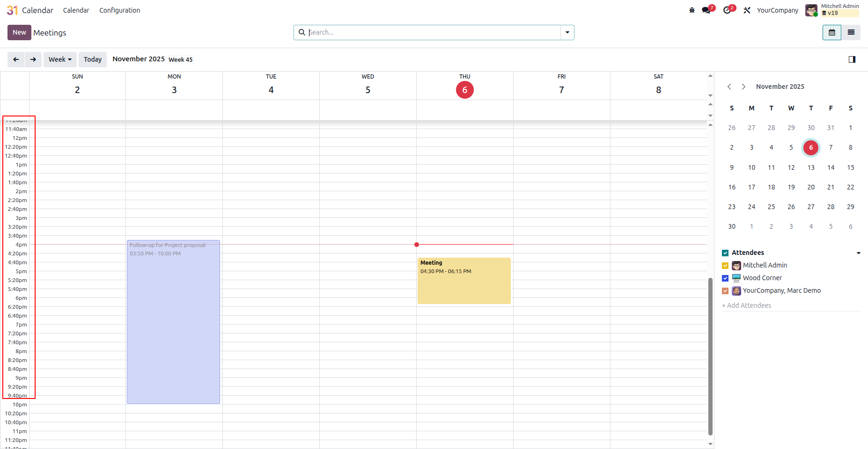
Task: Select day 30 in last mini calendar row
Action: [x=732, y=226]
